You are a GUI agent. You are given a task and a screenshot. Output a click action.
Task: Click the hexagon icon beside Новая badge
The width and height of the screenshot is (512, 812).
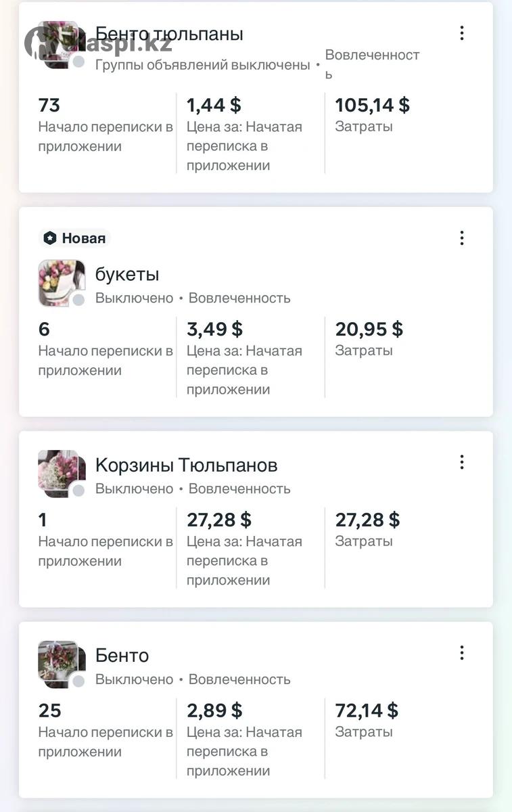[49, 238]
